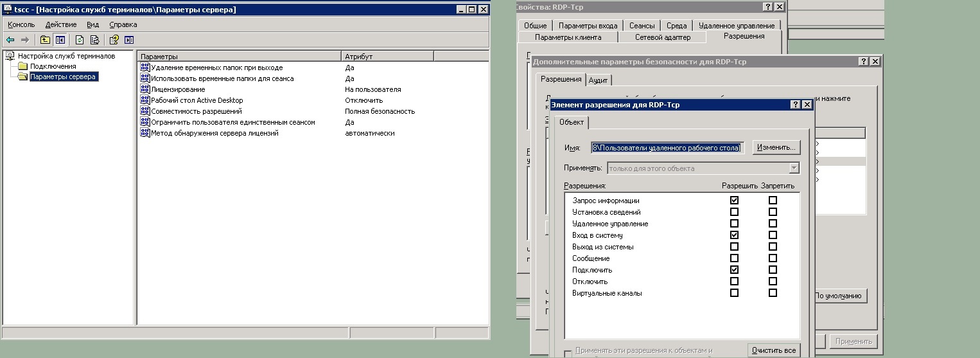Click inside the Имя text field
Viewport: 980px width, 358px height.
pyautogui.click(x=667, y=148)
